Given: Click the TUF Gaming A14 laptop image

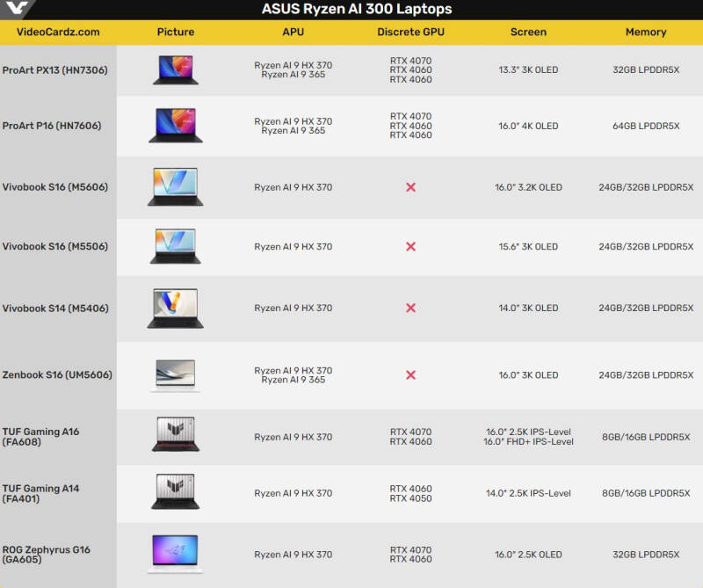Looking at the screenshot, I should (x=175, y=491).
